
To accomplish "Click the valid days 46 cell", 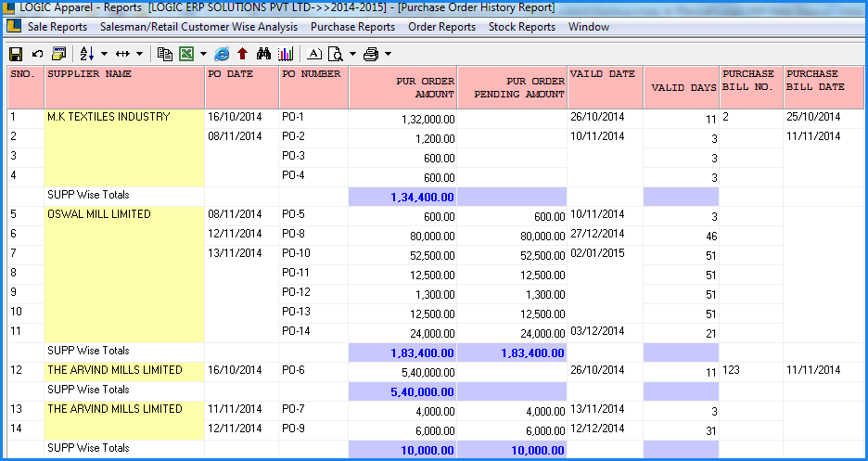I will pyautogui.click(x=682, y=237).
